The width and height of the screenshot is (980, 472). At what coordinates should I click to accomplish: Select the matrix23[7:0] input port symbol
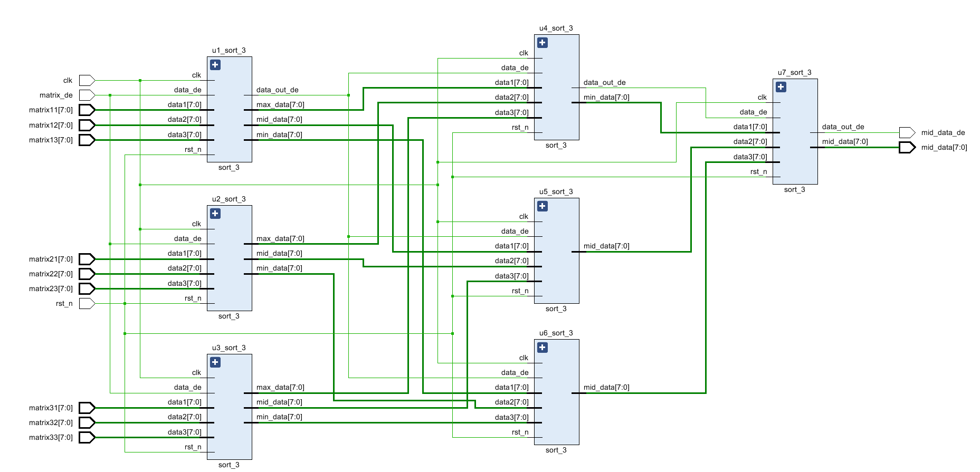click(x=87, y=288)
